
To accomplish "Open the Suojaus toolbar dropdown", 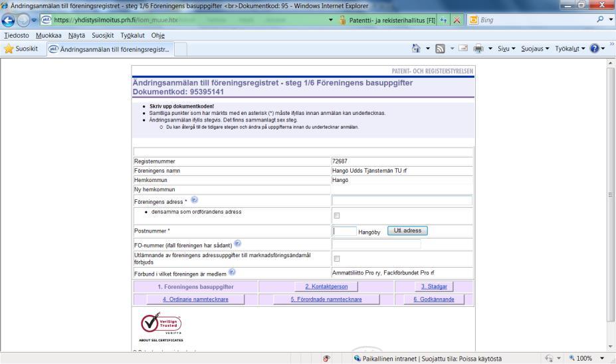I will pyautogui.click(x=535, y=48).
